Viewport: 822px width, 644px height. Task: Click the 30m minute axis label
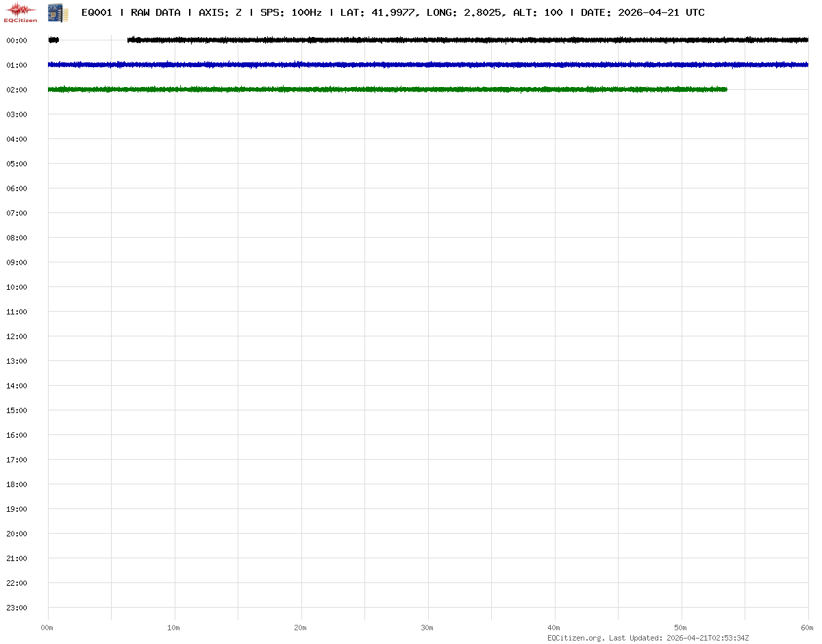(427, 628)
